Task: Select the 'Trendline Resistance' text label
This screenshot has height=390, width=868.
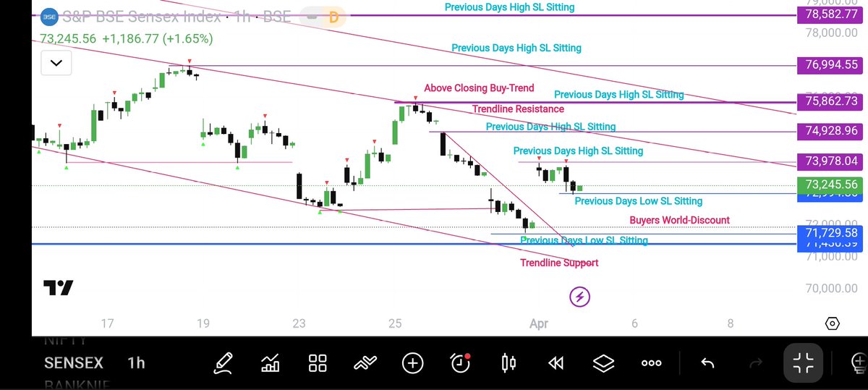Action: click(518, 109)
